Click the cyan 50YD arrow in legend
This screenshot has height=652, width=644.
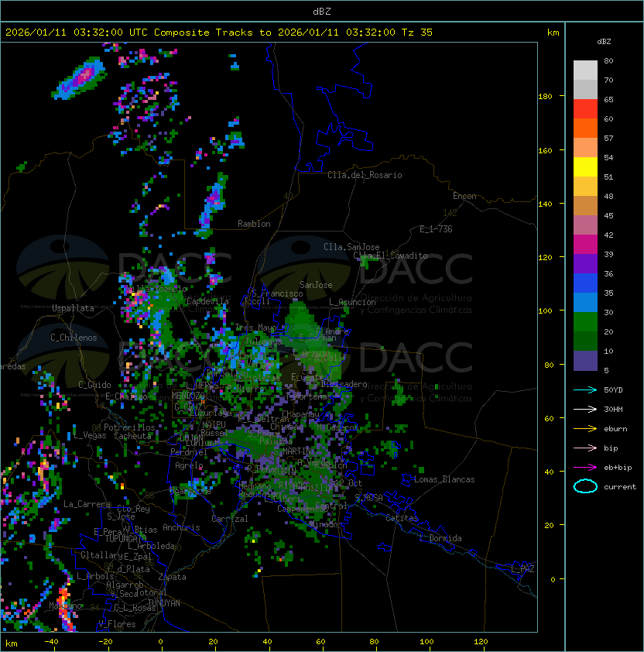585,389
